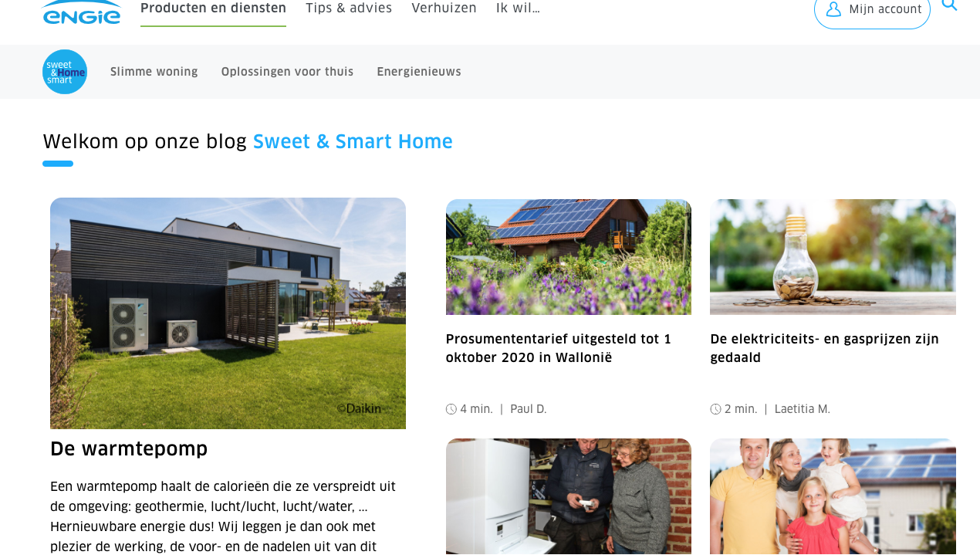Screen dimensions: 980x555
Task: Open the heat pump house photo
Action: coord(228,313)
